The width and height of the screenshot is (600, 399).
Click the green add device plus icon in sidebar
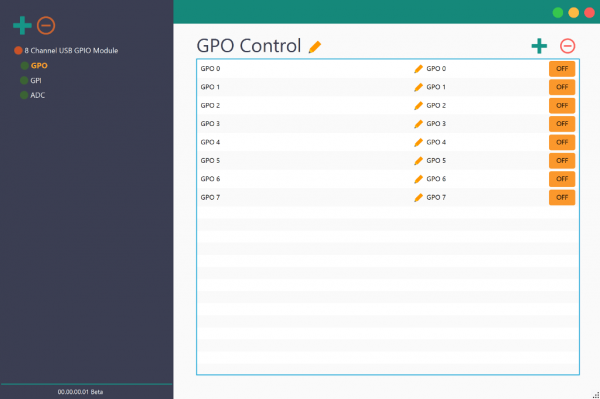pyautogui.click(x=22, y=26)
